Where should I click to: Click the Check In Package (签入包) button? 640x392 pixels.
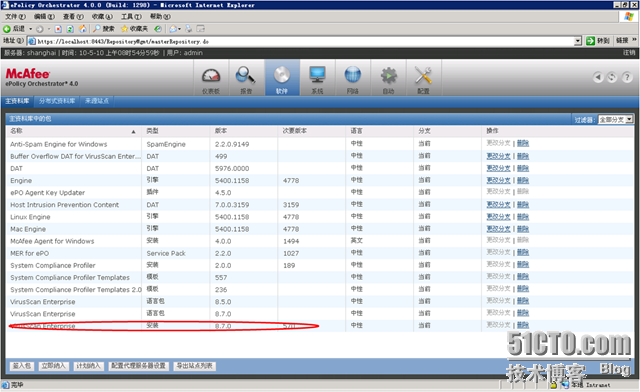22,366
